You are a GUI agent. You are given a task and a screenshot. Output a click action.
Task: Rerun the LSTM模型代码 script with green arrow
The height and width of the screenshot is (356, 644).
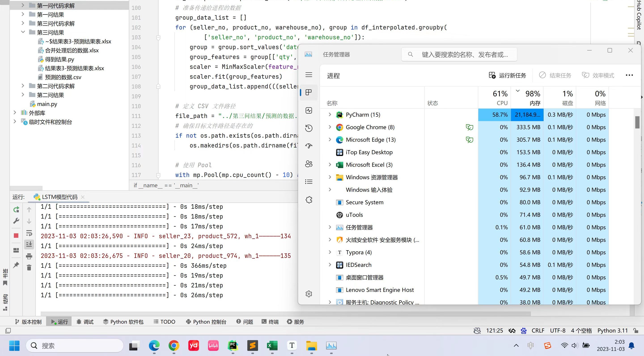(x=16, y=210)
